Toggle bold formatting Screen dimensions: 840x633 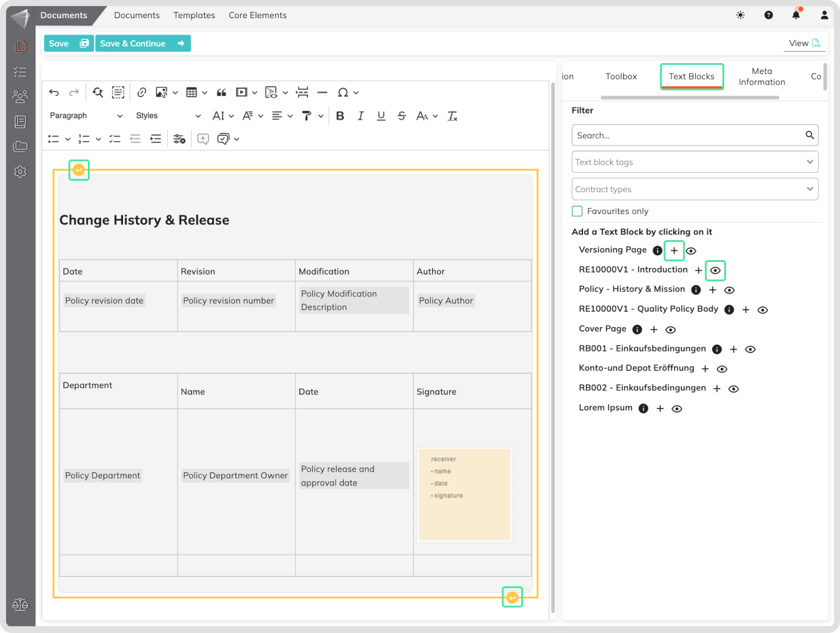(340, 116)
